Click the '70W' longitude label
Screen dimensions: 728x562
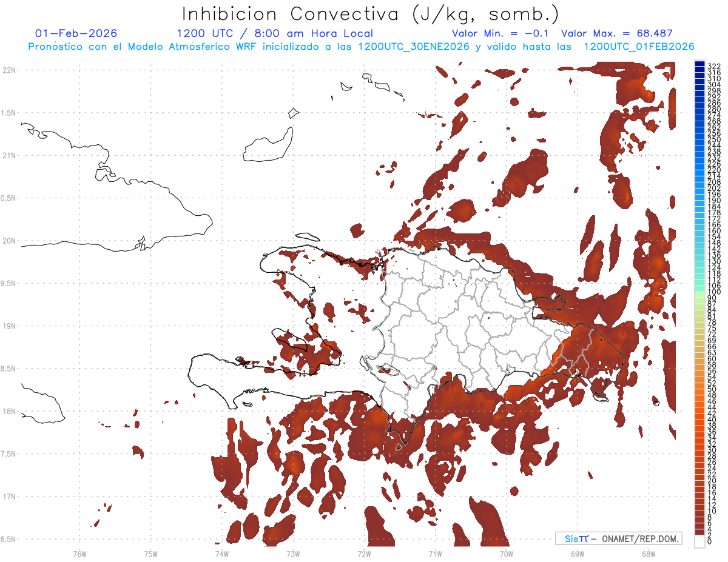point(506,553)
